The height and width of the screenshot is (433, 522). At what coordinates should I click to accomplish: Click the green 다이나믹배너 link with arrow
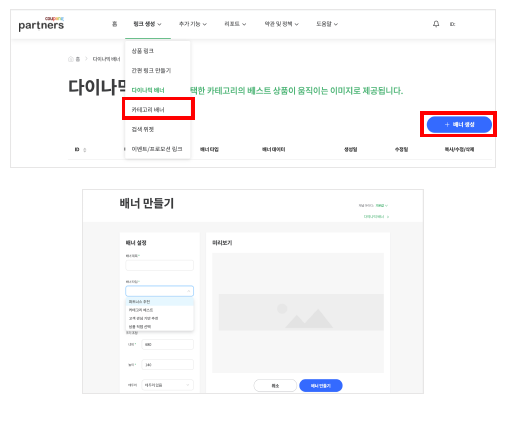[376, 217]
